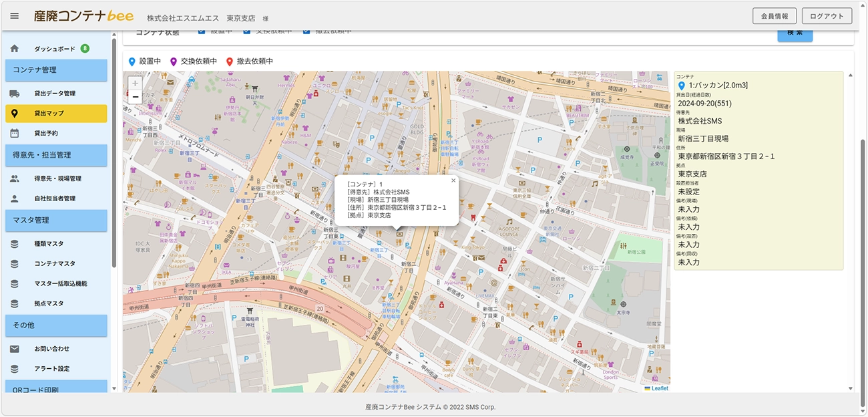This screenshot has height=417, width=868.
Task: Zoom in on the map
Action: 136,84
